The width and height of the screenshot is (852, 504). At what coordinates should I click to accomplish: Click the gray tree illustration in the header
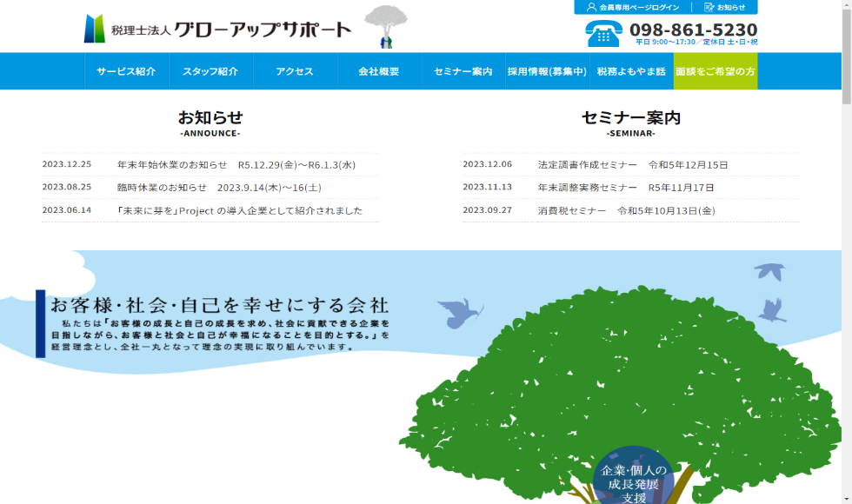point(385,26)
